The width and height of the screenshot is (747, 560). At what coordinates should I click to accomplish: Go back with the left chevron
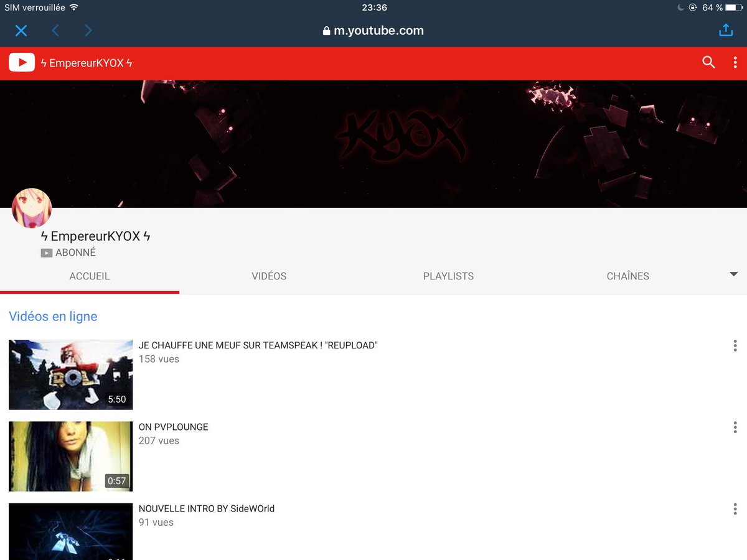(55, 30)
